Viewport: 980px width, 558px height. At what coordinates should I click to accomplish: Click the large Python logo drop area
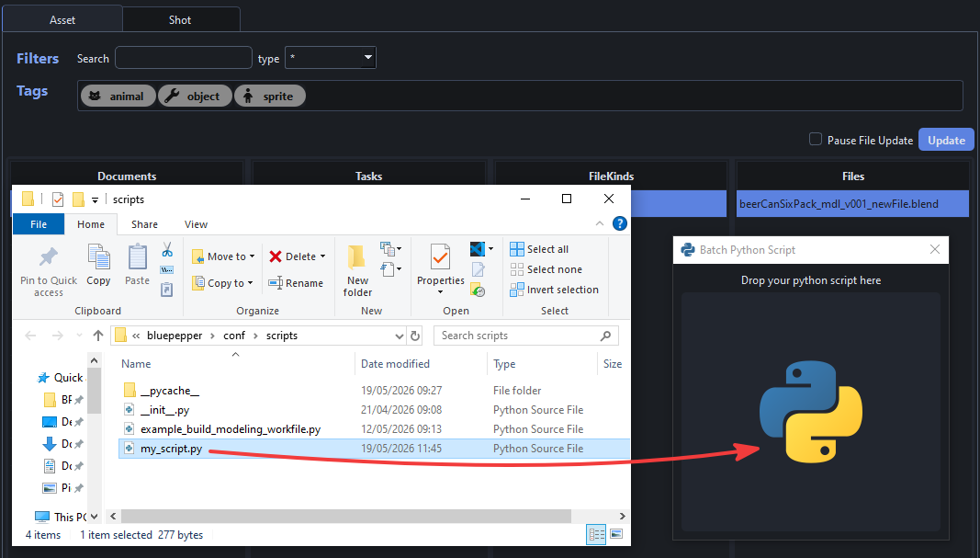[x=811, y=412]
